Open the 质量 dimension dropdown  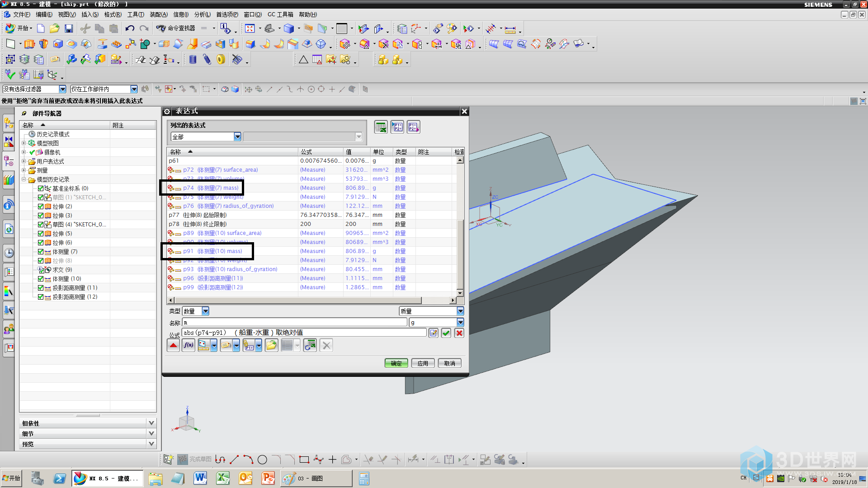click(460, 311)
